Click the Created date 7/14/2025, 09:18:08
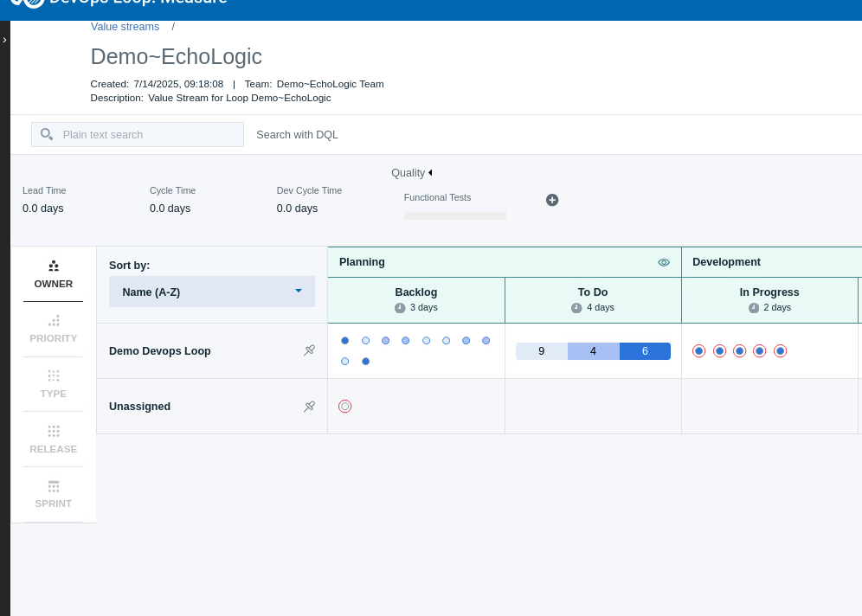 [x=178, y=84]
